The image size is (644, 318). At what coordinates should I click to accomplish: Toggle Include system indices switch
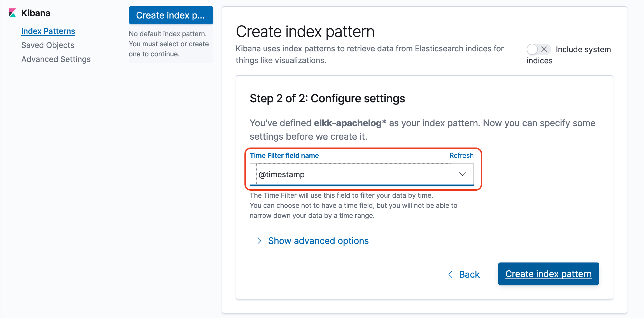pos(539,49)
